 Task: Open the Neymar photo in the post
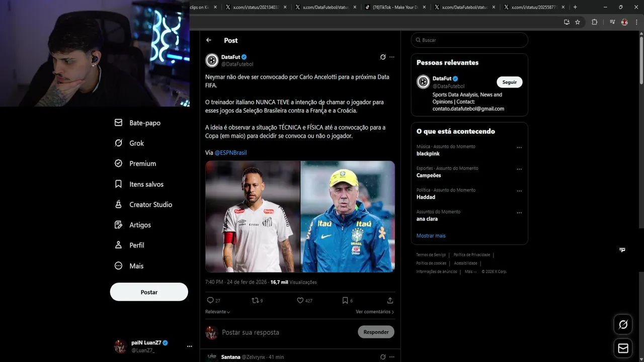click(253, 217)
